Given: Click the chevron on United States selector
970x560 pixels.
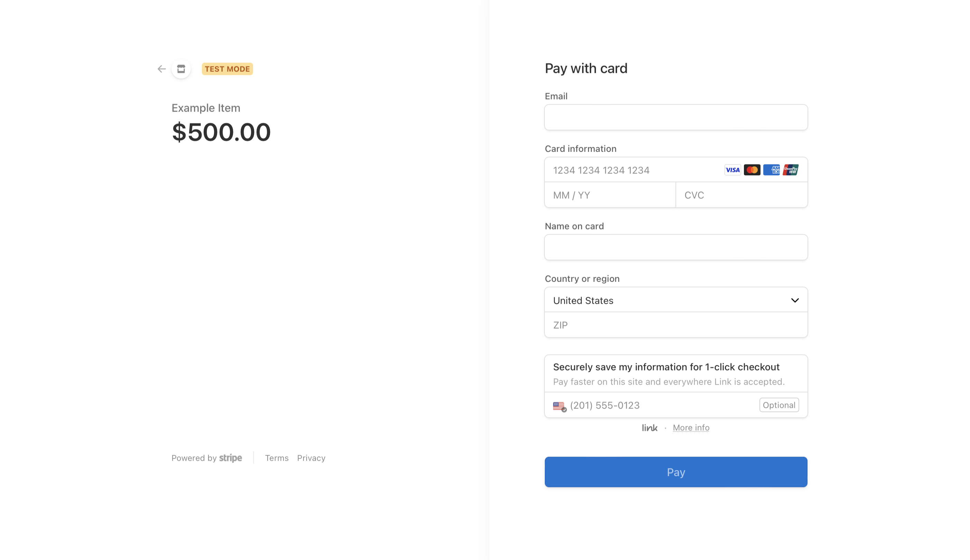Looking at the screenshot, I should click(x=795, y=300).
